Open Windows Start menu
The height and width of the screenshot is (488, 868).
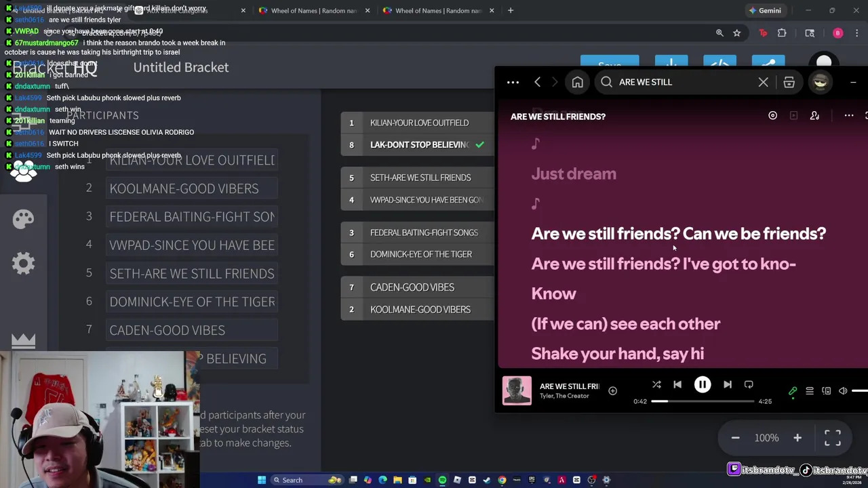[x=261, y=480]
